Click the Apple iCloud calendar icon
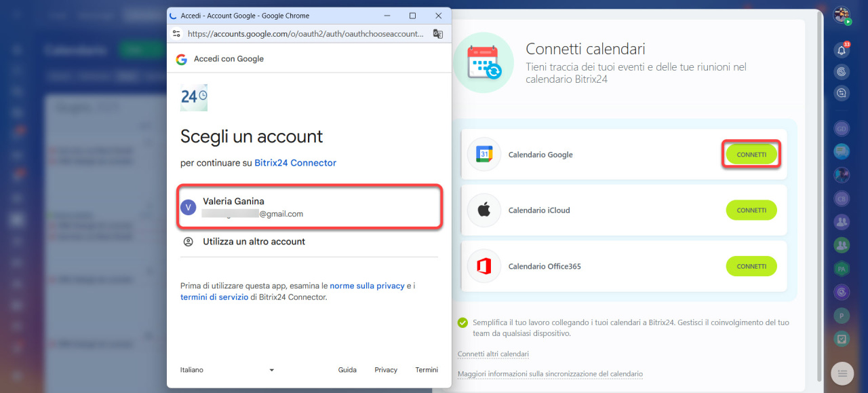The image size is (868, 393). pos(484,210)
